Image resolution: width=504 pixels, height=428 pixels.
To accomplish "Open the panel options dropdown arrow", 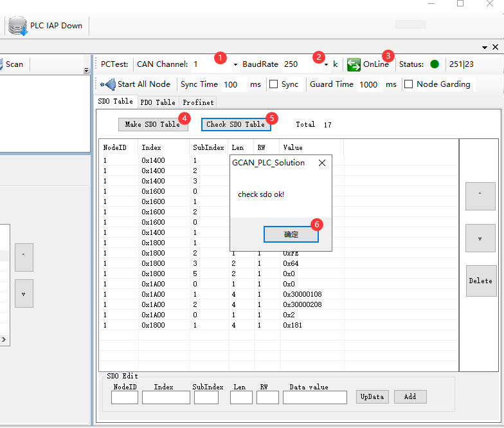I will pos(485,47).
